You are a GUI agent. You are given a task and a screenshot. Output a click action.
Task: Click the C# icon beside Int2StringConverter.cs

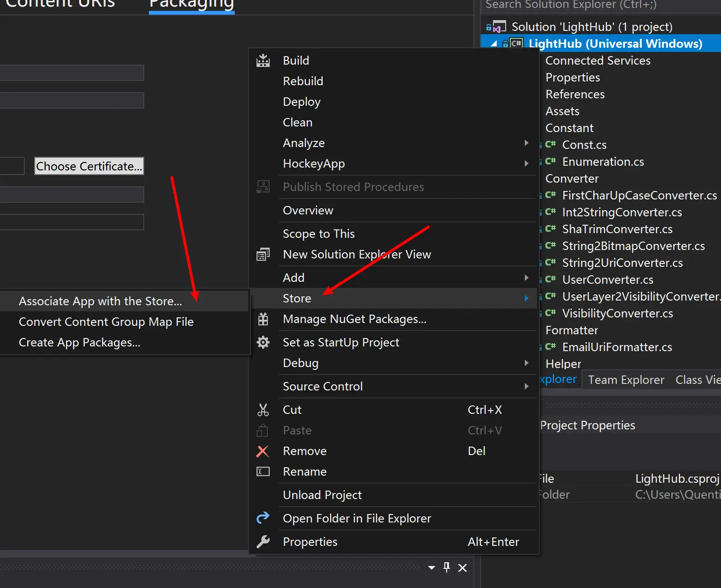[x=551, y=212]
